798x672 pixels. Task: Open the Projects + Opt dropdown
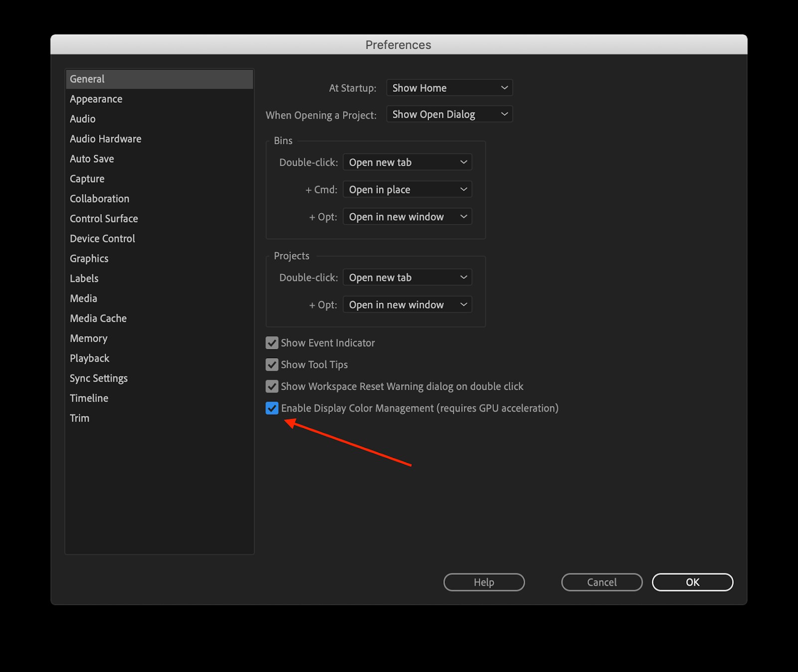coord(406,304)
